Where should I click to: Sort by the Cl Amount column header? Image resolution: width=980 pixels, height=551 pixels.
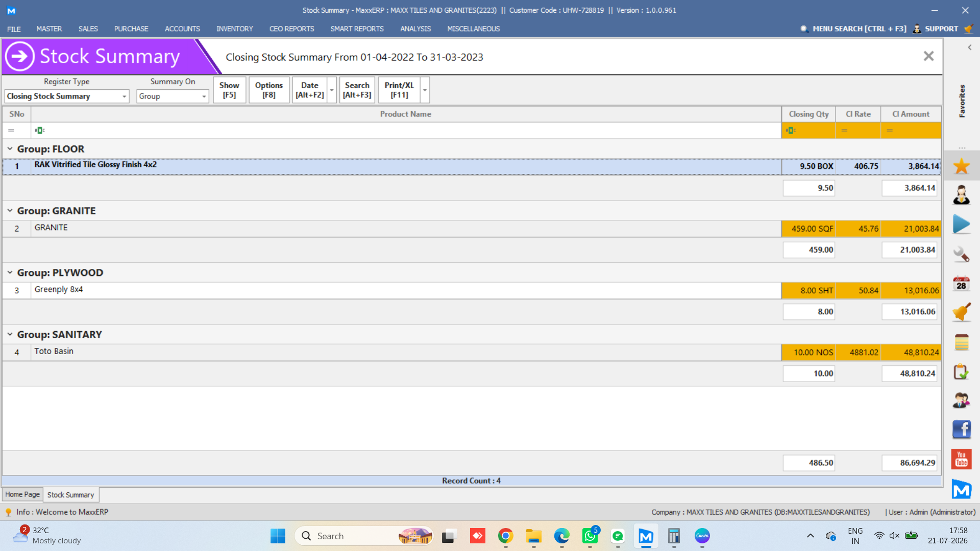pyautogui.click(x=911, y=114)
